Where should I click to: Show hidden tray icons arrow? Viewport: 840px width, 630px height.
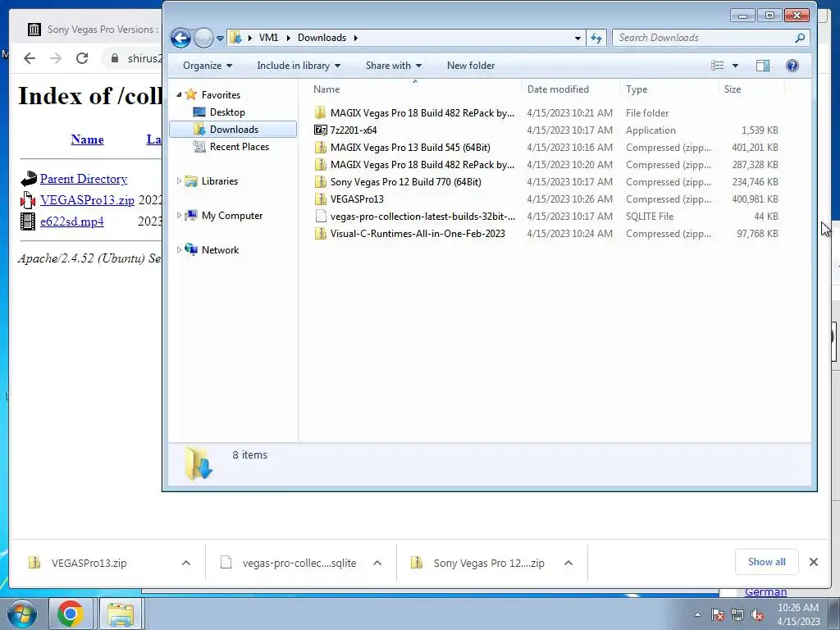(x=697, y=614)
